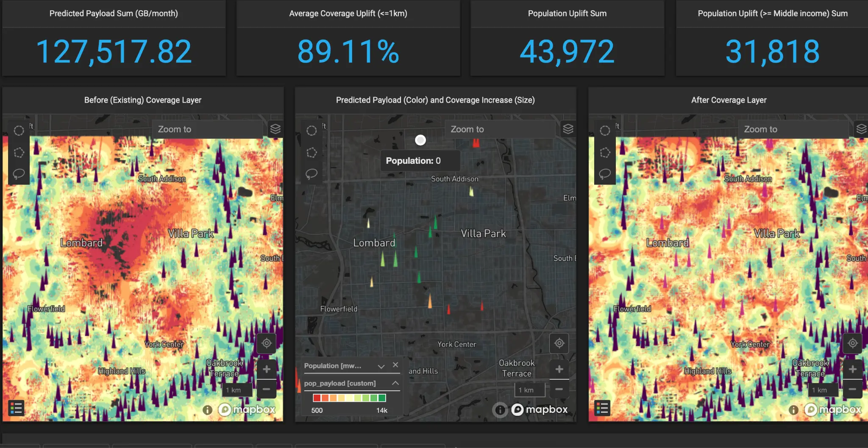Click the Mapbox logo link on middle map
This screenshot has height=448, width=868.
540,409
